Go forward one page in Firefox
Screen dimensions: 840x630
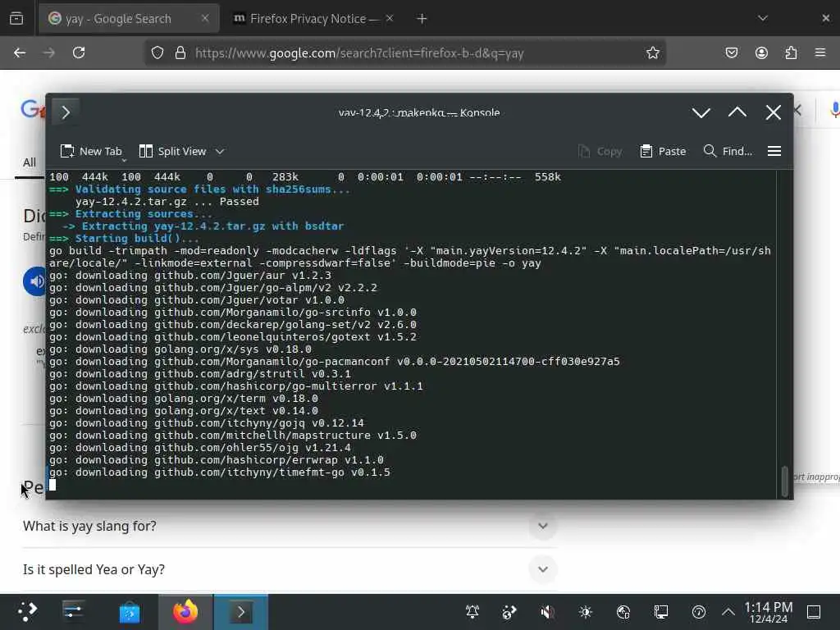pos(49,53)
